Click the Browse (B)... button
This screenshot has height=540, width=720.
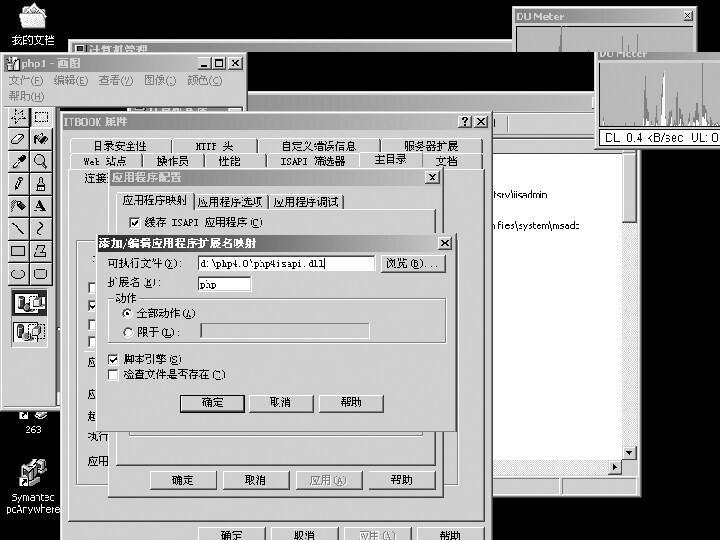pyautogui.click(x=413, y=264)
